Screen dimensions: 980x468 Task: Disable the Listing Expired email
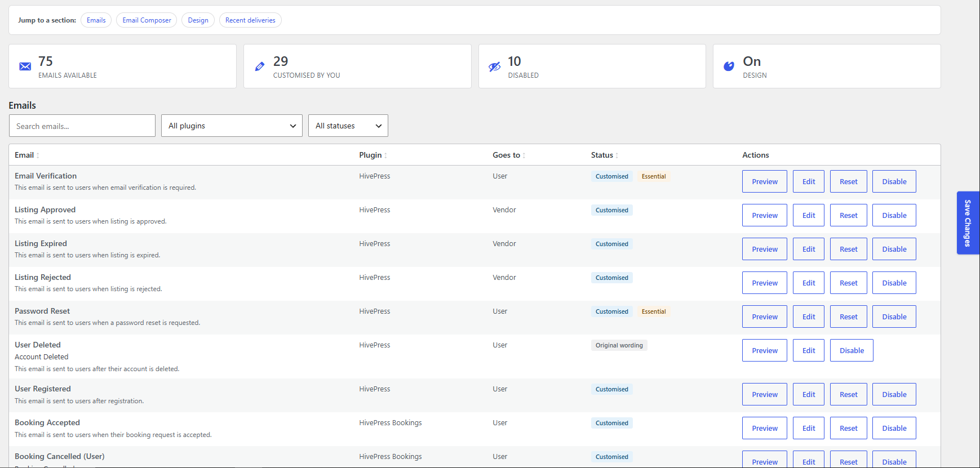(894, 249)
